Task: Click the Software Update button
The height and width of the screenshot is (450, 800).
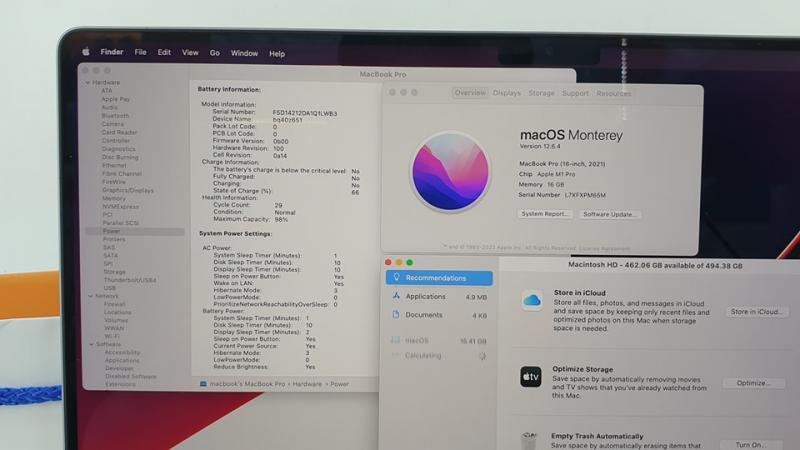Action: pos(609,214)
